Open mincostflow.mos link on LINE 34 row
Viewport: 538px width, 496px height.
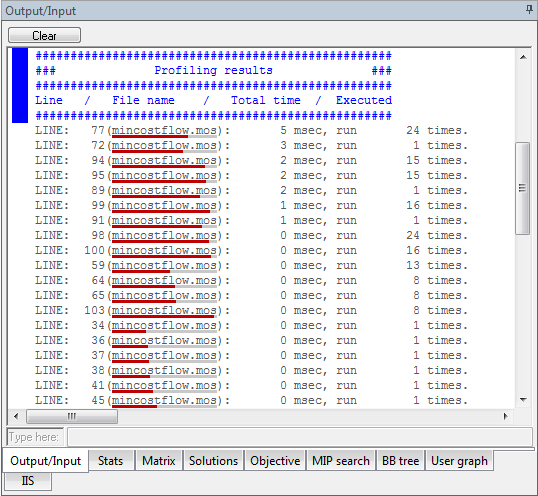[164, 326]
